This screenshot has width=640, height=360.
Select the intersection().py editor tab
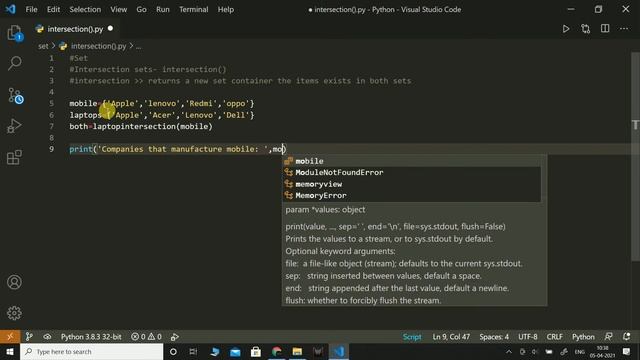point(75,29)
